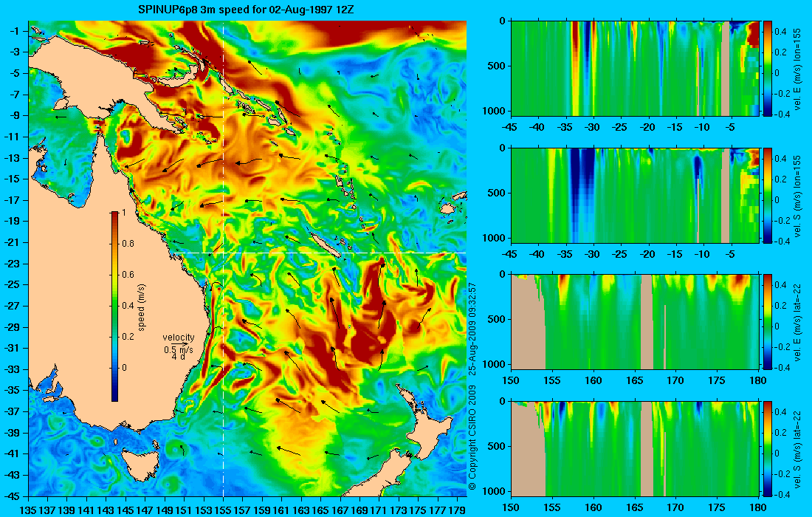
Task: Click the "-1" latitude tick on the map axis
Action: point(15,31)
